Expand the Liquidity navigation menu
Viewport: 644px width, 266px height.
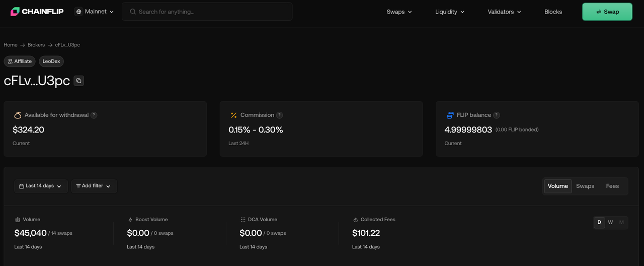450,12
